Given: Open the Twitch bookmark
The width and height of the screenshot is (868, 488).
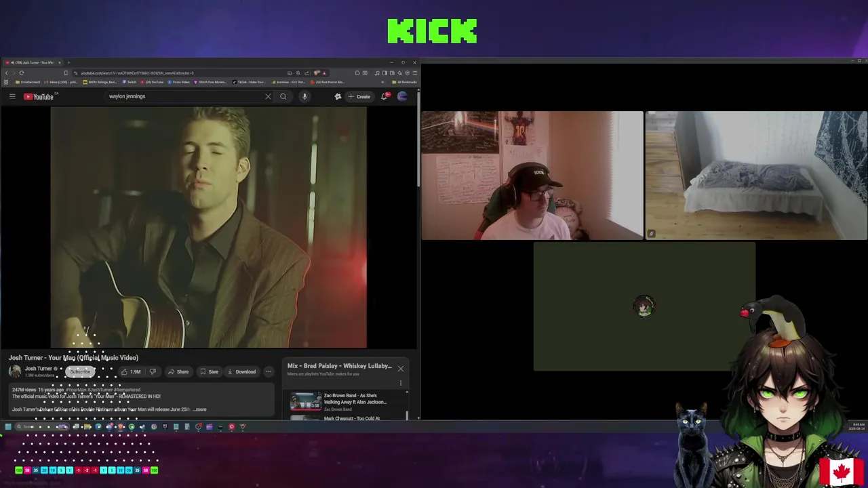Looking at the screenshot, I should coord(129,82).
